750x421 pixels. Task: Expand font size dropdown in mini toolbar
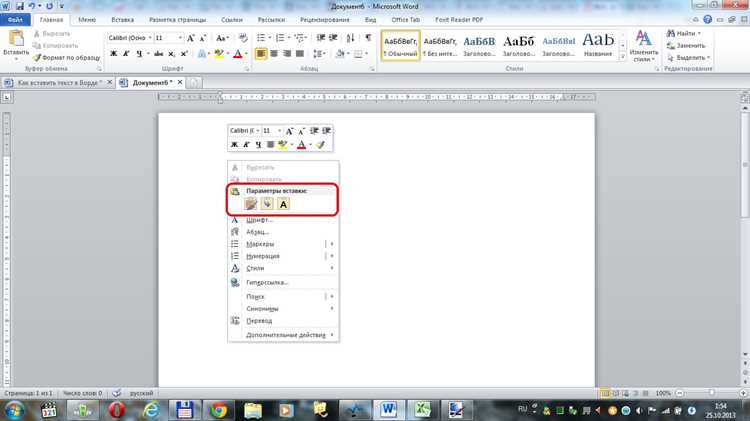click(279, 131)
